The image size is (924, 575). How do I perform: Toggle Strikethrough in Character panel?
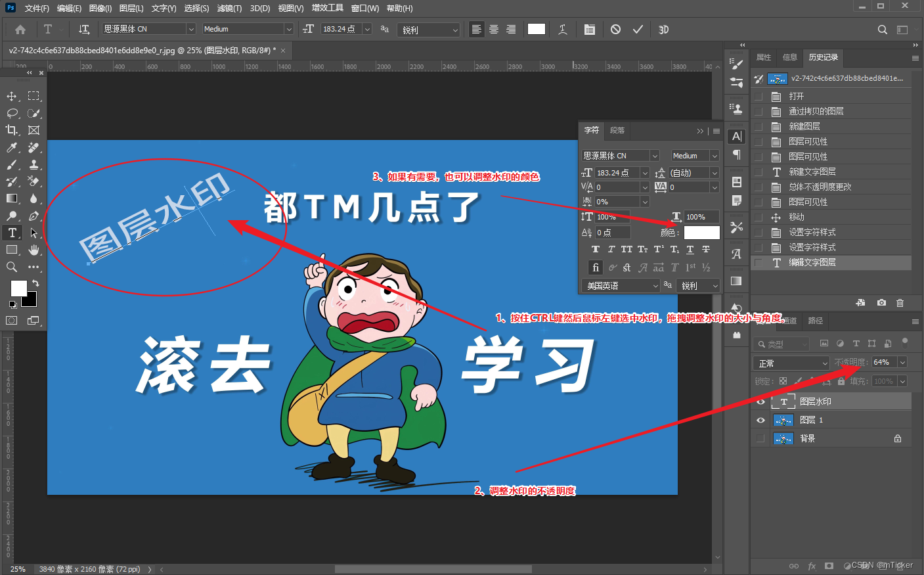[x=706, y=250]
